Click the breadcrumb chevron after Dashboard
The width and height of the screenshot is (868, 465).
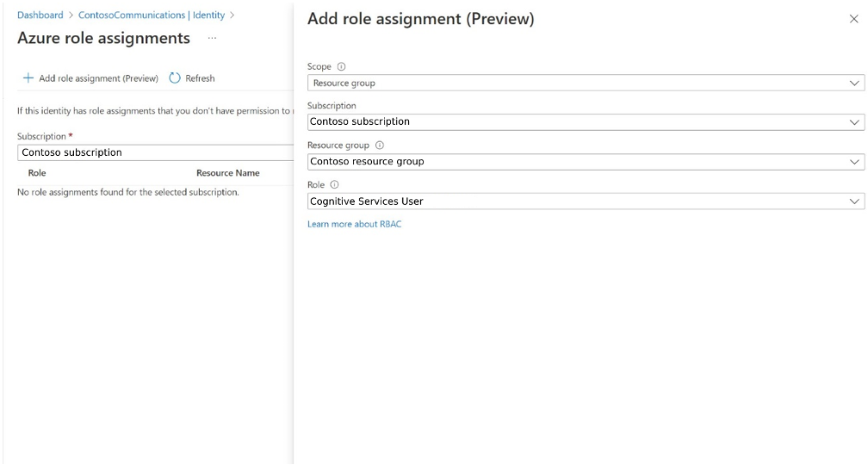[x=71, y=15]
